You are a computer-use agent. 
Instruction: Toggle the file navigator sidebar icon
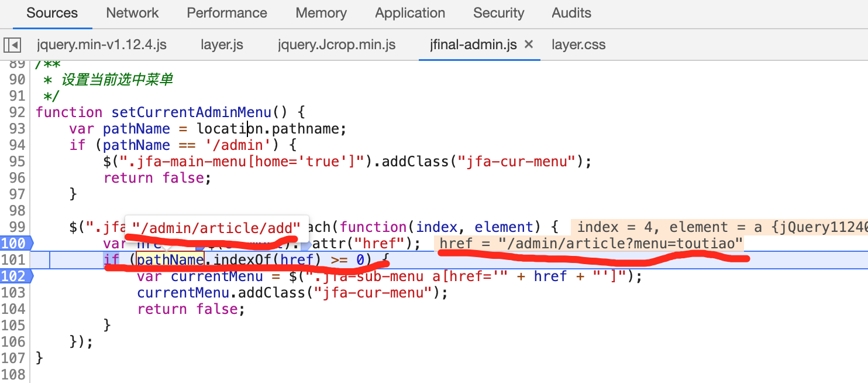tap(12, 45)
